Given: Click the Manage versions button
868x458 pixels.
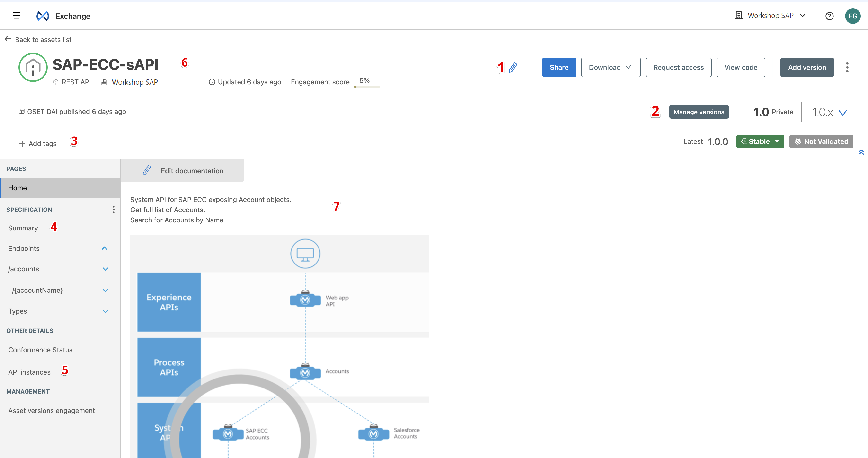Looking at the screenshot, I should click(699, 112).
